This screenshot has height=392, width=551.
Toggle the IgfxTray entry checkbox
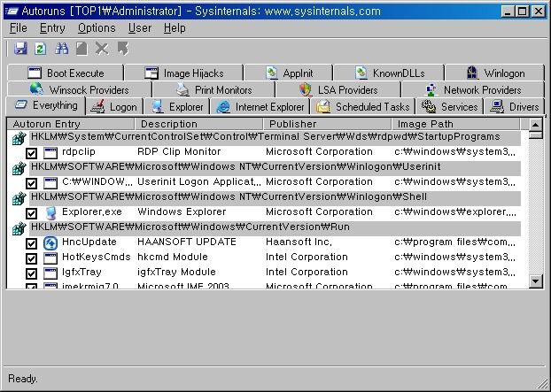pos(31,273)
